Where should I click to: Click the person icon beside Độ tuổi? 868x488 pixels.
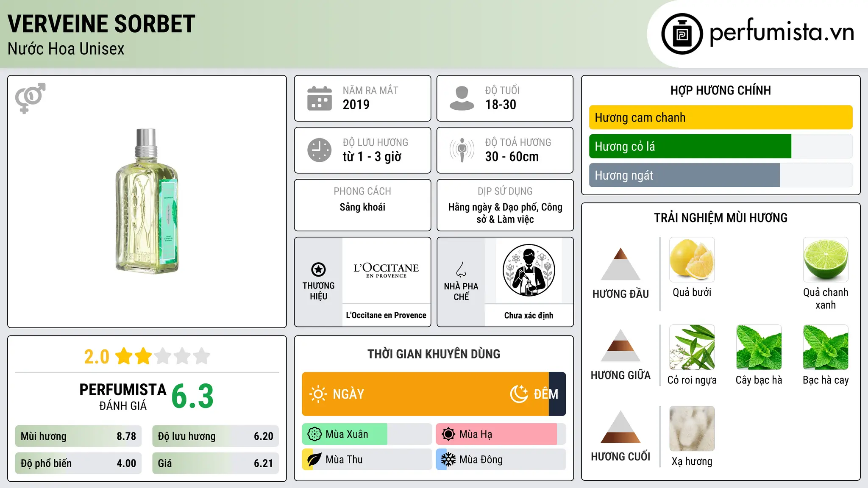(x=462, y=98)
